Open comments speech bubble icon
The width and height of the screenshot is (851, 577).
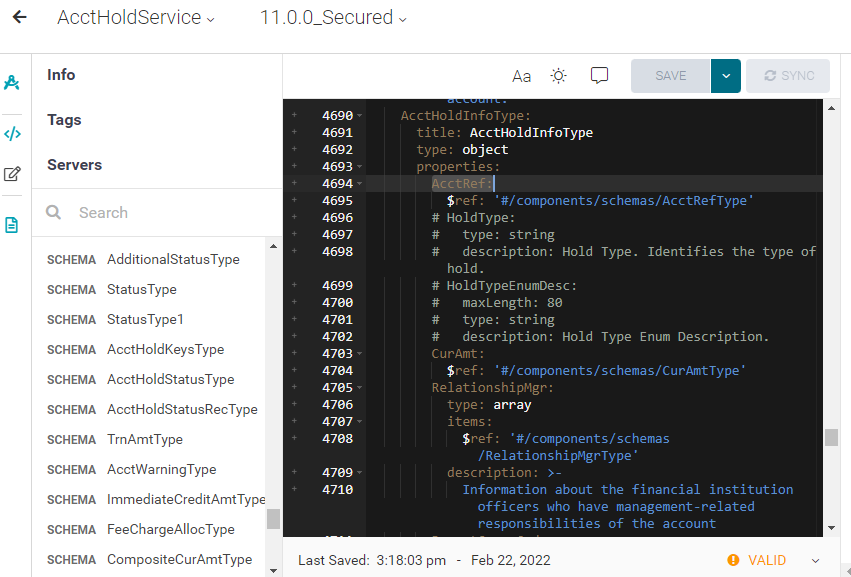[599, 75]
